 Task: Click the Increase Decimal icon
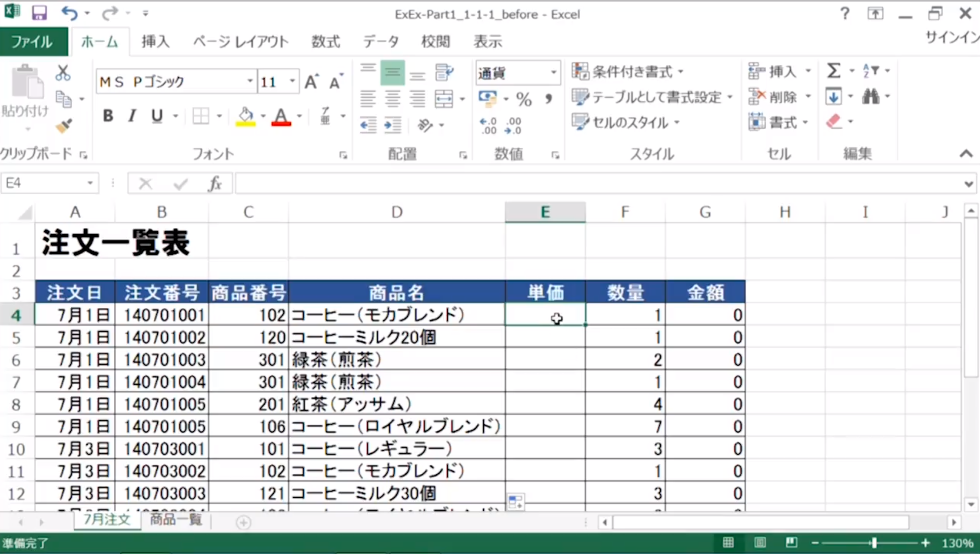pos(488,126)
